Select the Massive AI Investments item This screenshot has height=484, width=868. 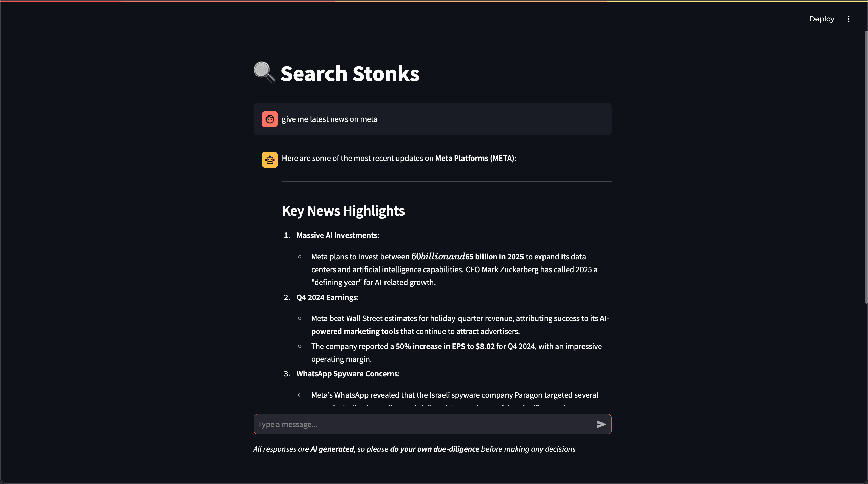point(337,235)
